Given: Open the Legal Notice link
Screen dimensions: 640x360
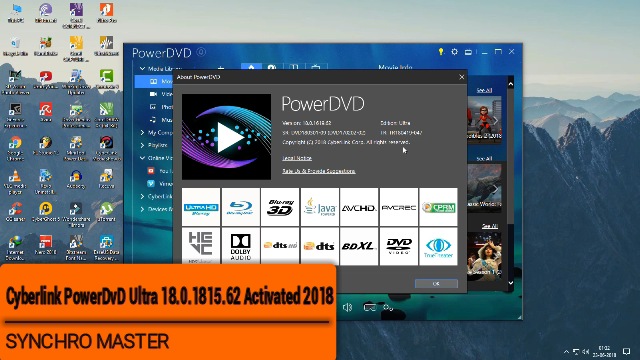Looking at the screenshot, I should 297,158.
